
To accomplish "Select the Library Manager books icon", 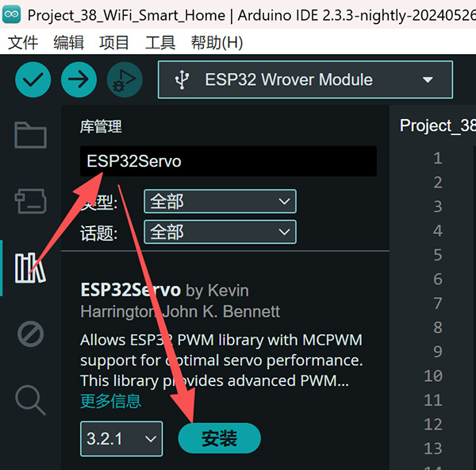I will click(x=30, y=268).
